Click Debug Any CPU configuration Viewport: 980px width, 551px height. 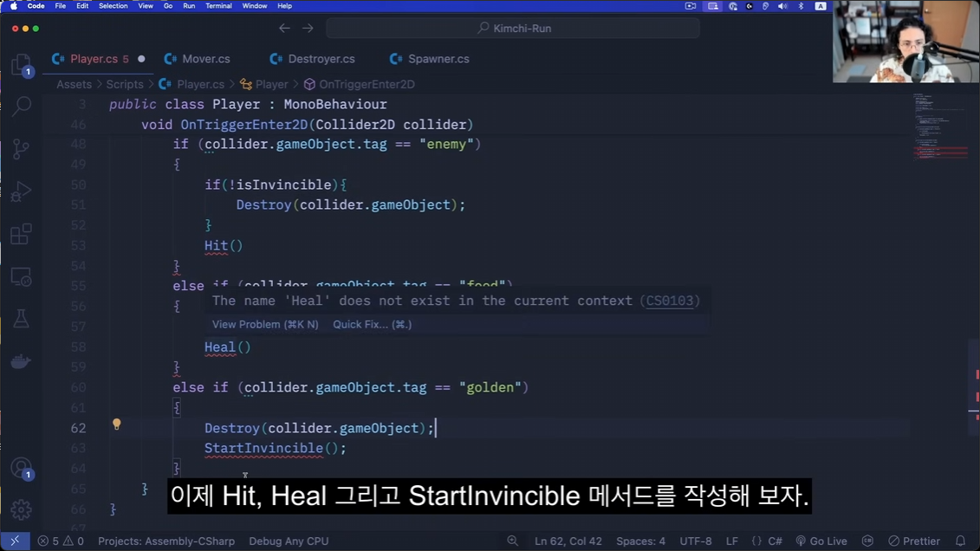(x=289, y=541)
